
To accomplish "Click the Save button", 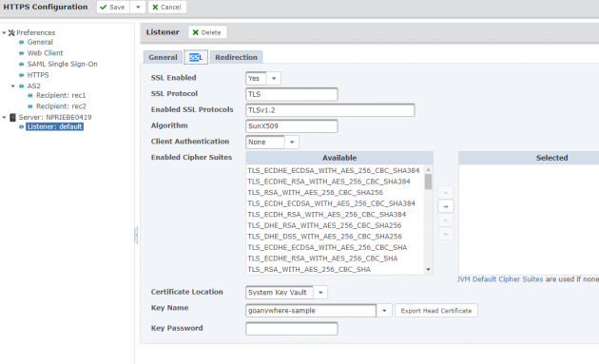I will (113, 8).
